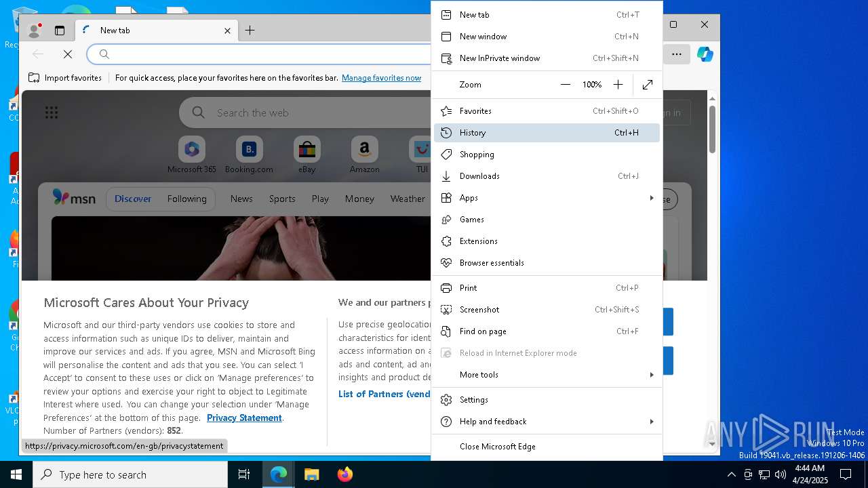
Task: Open Amazon quick link
Action: [364, 155]
